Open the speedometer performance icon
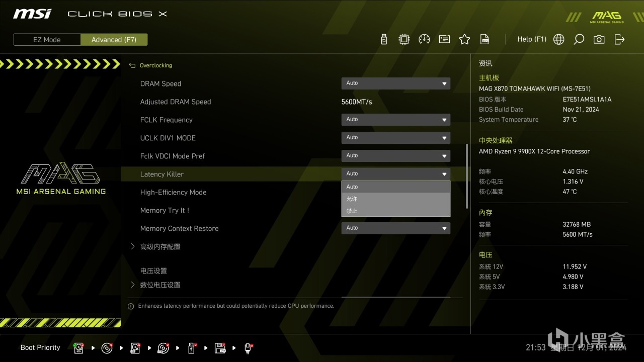Screen dimensions: 644x362 pyautogui.click(x=424, y=39)
